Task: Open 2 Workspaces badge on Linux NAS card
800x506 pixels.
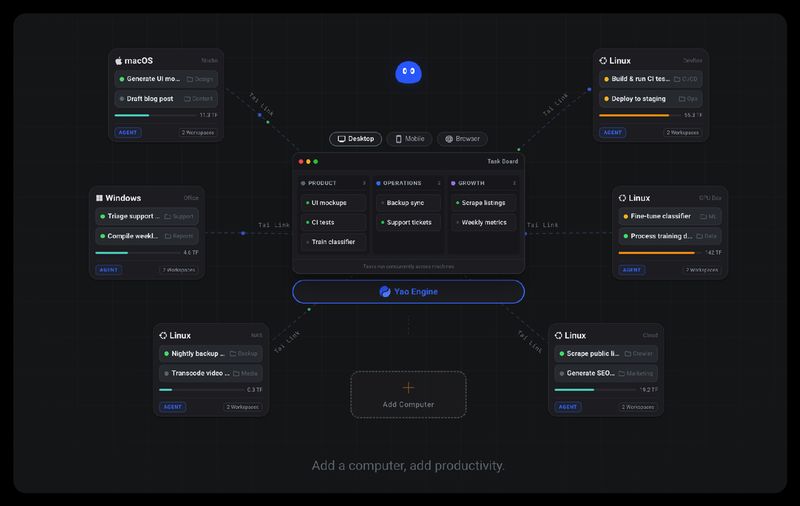Action: (243, 407)
